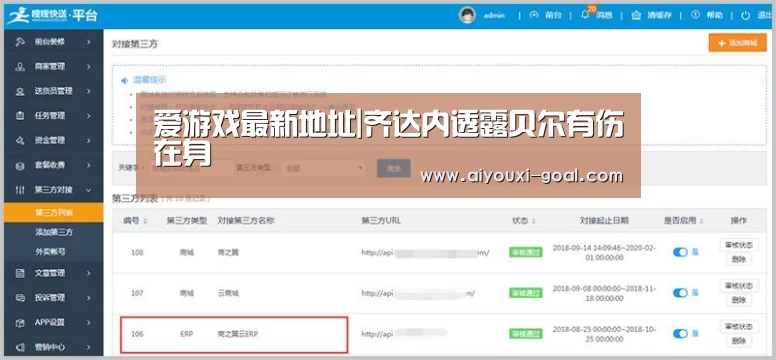Click the 审核通过 status badge in row 108
776x360 pixels.
point(526,252)
